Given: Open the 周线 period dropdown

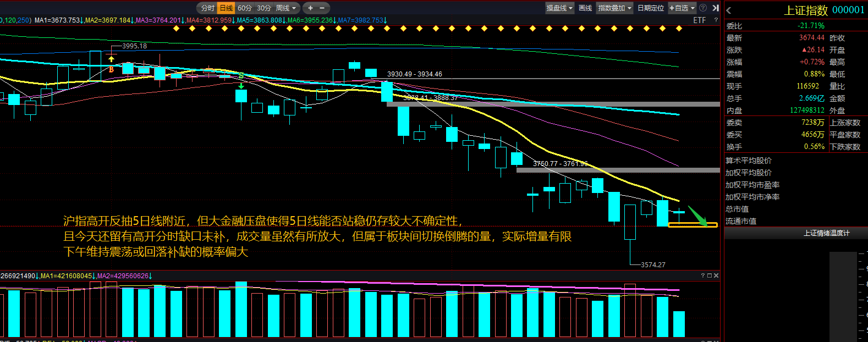Looking at the screenshot, I should [287, 8].
